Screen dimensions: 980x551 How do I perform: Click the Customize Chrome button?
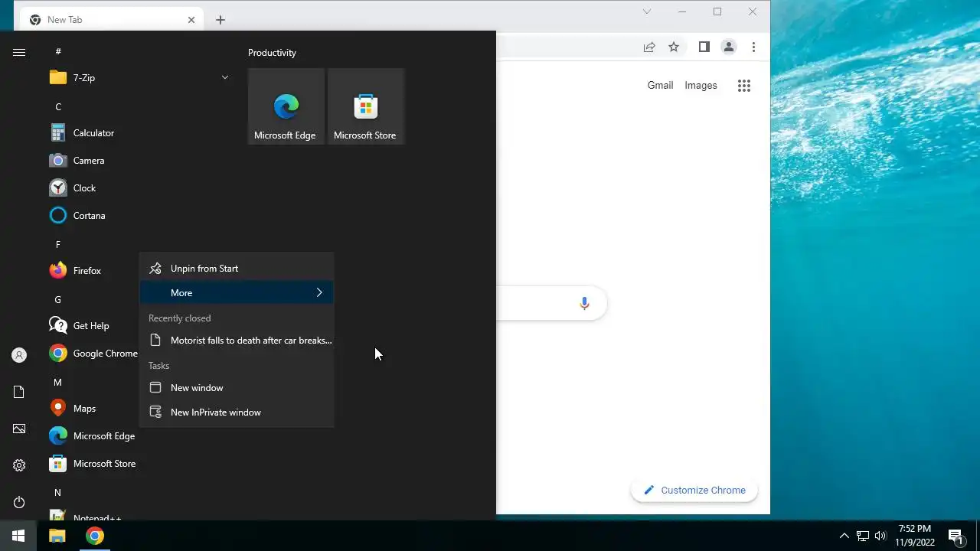(x=694, y=491)
